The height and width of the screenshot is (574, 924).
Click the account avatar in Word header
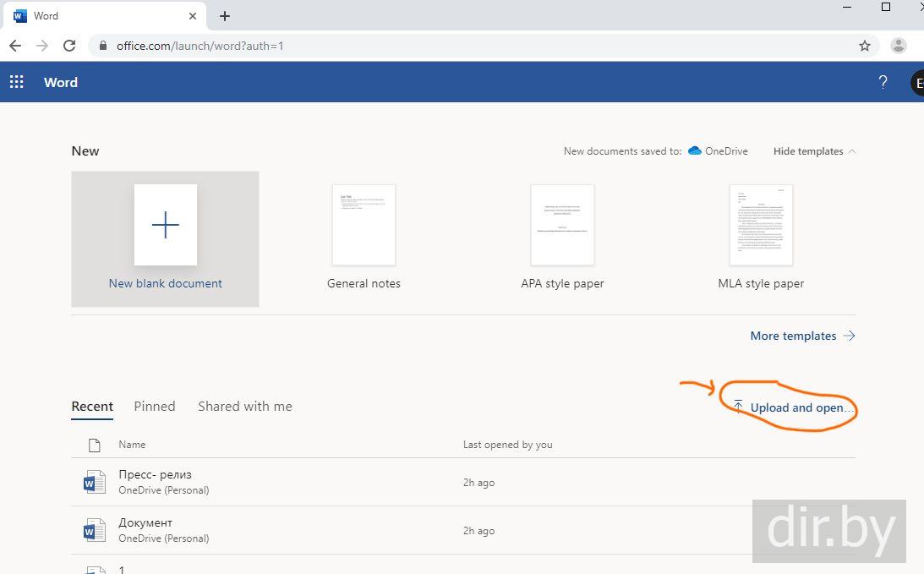[x=917, y=83]
